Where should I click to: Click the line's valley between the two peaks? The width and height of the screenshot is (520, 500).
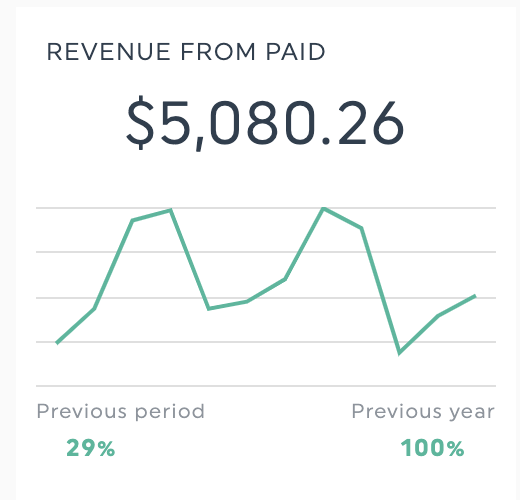(x=209, y=309)
